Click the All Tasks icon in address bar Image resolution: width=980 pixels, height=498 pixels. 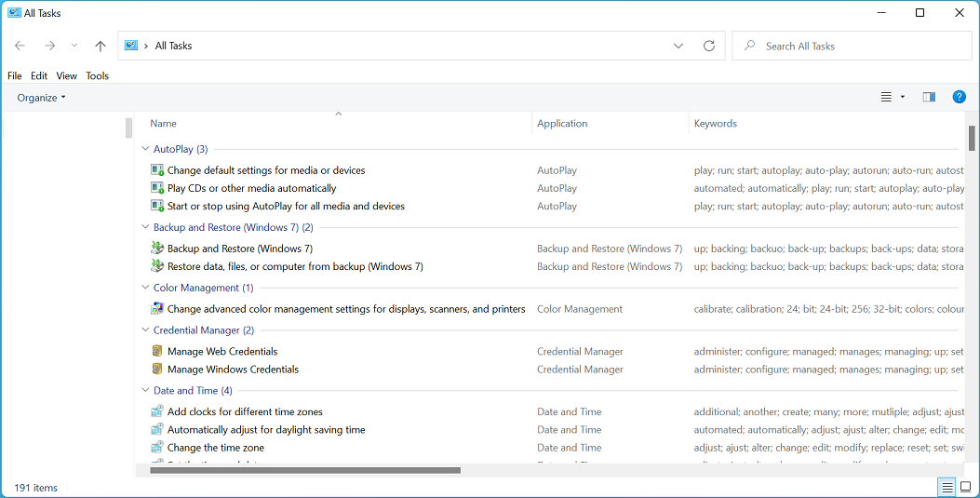tap(130, 46)
